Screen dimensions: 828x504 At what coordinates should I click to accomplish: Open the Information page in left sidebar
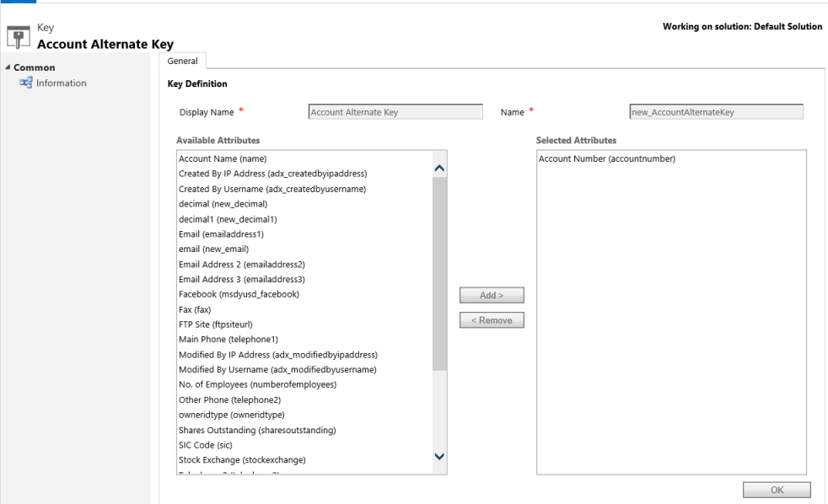tap(60, 83)
